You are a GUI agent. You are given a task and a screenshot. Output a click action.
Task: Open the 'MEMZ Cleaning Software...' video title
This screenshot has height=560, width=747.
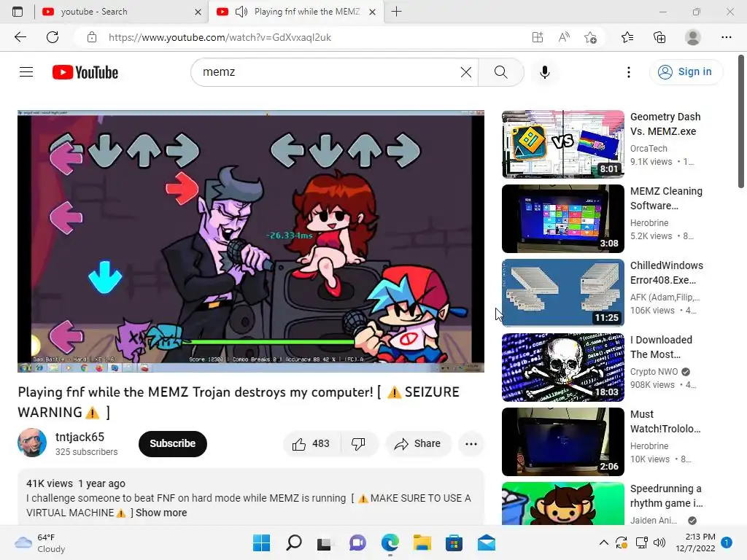[x=666, y=198]
